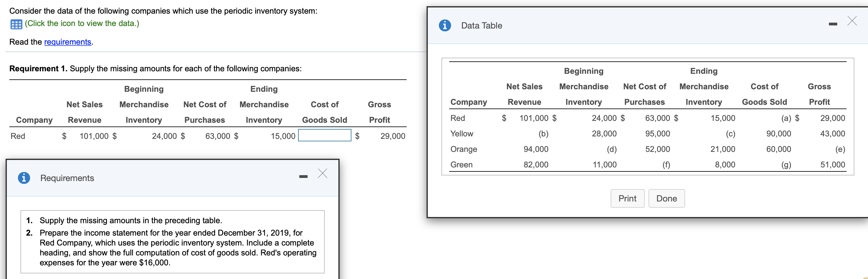Select Orange's '(d)' beginning inventory cell
Image resolution: width=868 pixels, height=279 pixels.
pos(612,149)
